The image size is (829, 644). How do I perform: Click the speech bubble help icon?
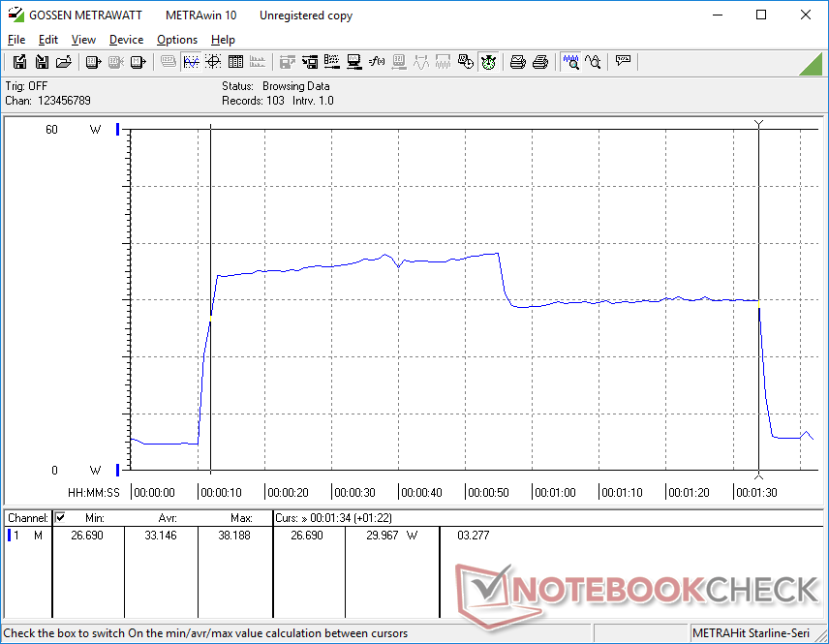tap(623, 62)
